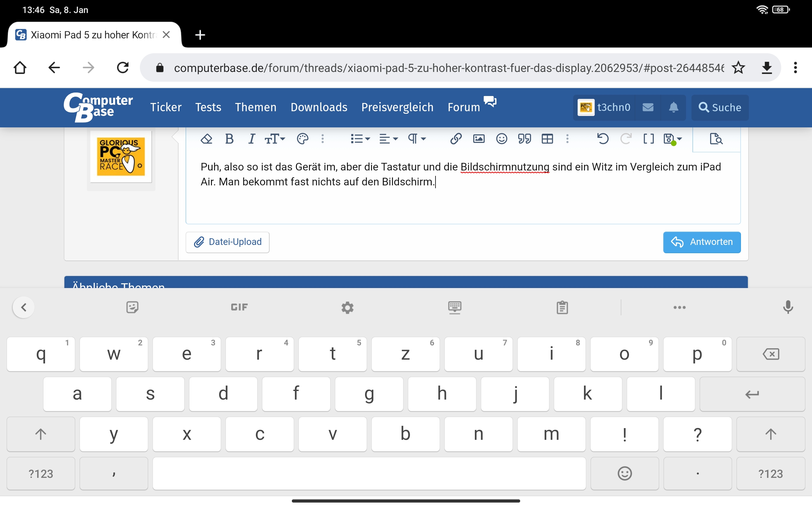Insert a link with chain icon

tap(456, 138)
